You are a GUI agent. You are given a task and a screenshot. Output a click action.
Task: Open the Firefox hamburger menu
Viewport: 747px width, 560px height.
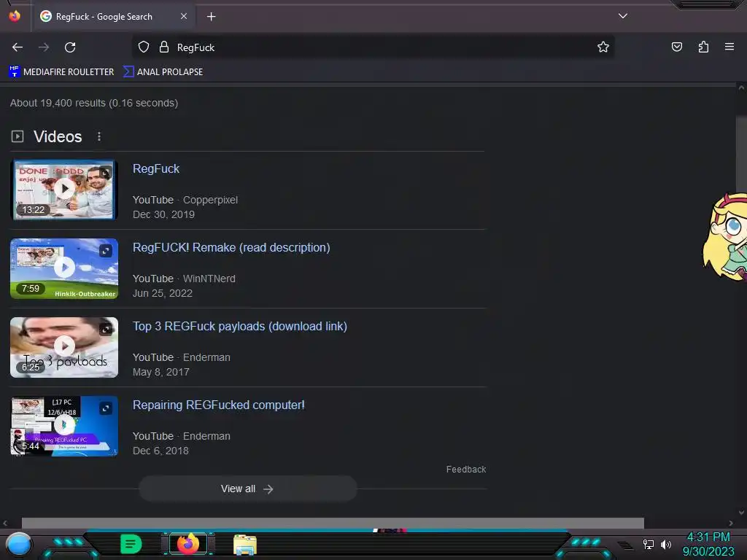729,47
